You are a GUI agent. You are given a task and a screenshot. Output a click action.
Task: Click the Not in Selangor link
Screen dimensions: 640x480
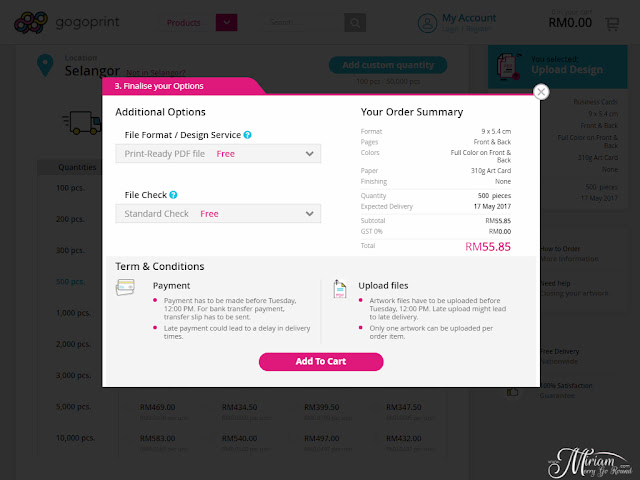(156, 73)
